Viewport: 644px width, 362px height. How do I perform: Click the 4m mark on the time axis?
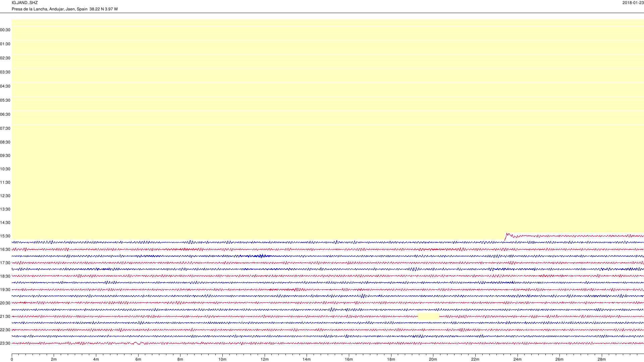[96, 359]
